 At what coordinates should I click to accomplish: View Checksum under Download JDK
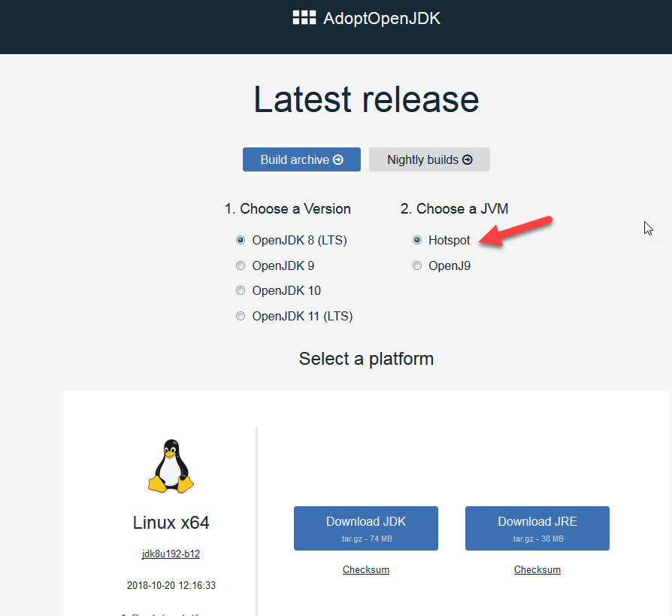366,569
